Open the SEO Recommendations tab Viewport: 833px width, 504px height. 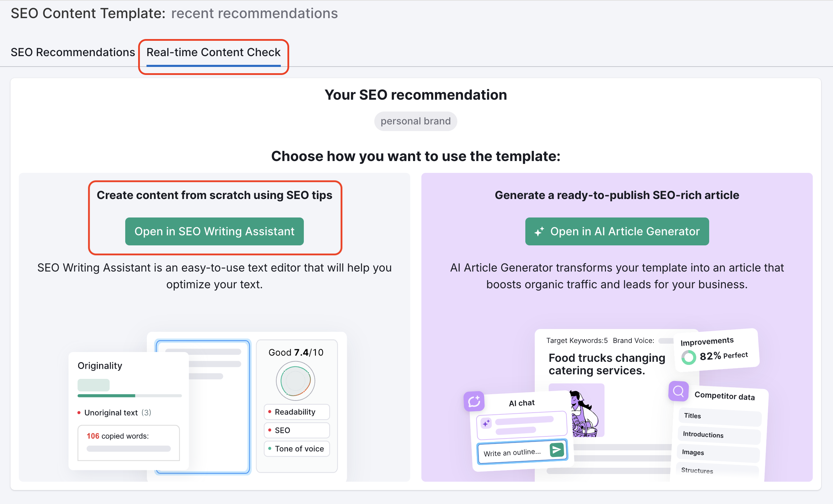[x=73, y=52]
